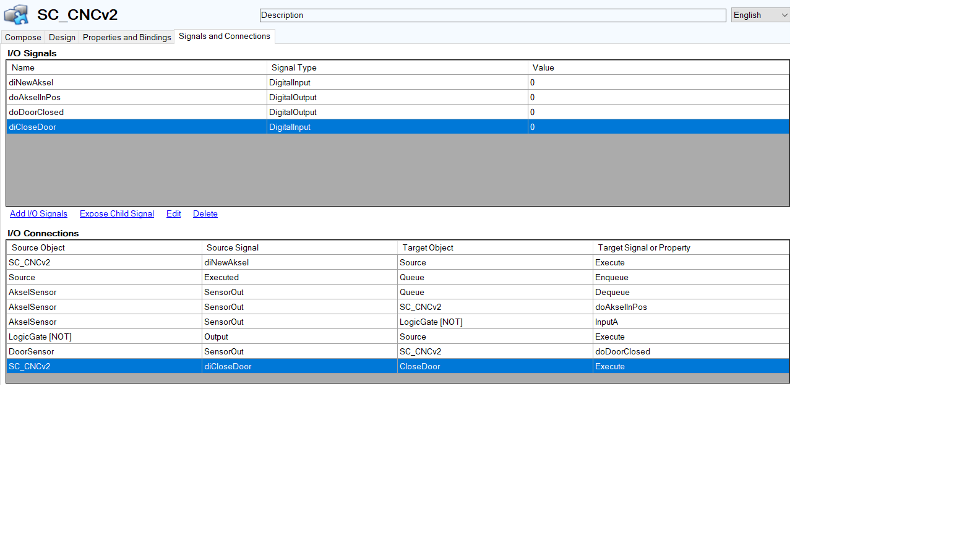The image size is (980, 540).
Task: Click the value 0 cell of doDoorClosed
Action: pos(658,112)
